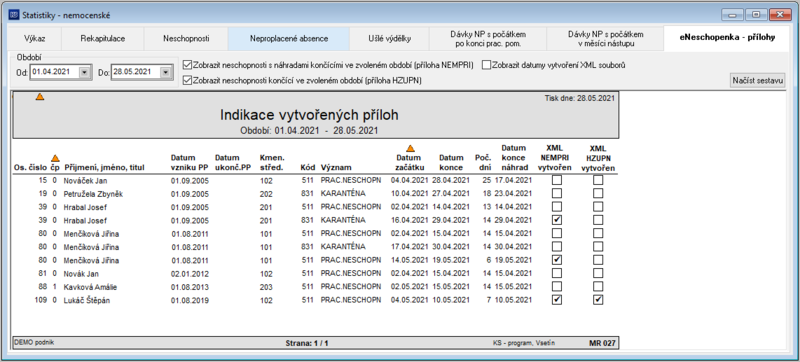Viewport: 800px width, 362px height.
Task: Click the orange triangle above Datum začátku
Action: (410, 148)
